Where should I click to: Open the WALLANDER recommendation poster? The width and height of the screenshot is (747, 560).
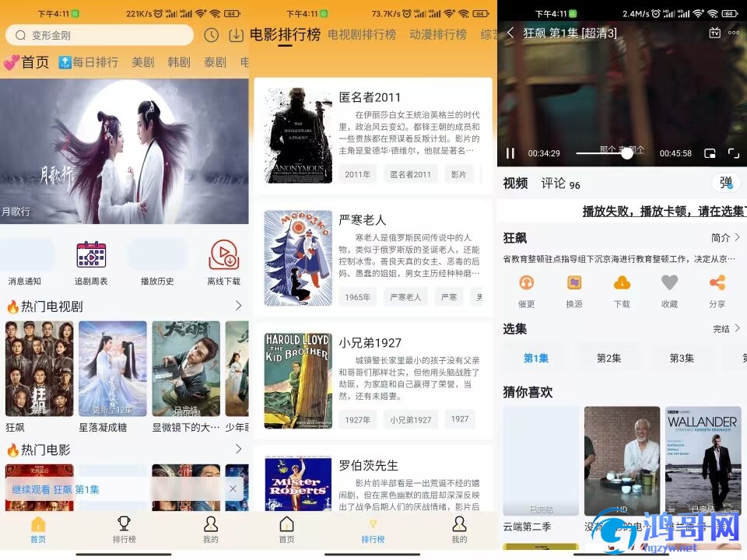click(703, 460)
